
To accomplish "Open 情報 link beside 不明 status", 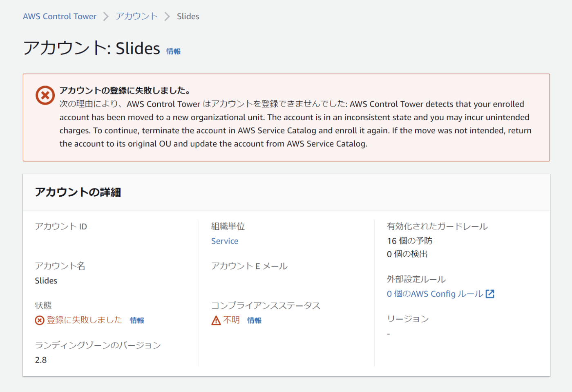I will (x=254, y=320).
